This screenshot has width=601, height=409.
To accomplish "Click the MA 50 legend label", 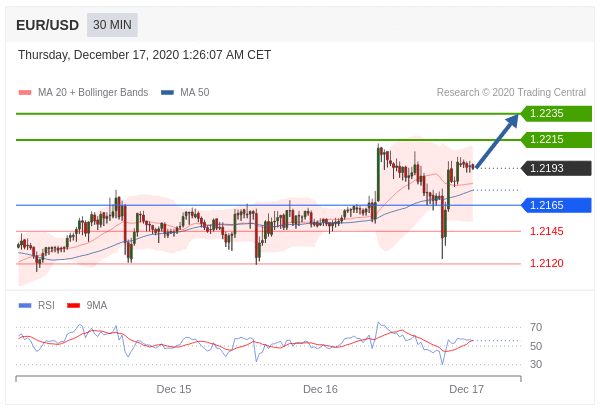I will click(x=195, y=92).
